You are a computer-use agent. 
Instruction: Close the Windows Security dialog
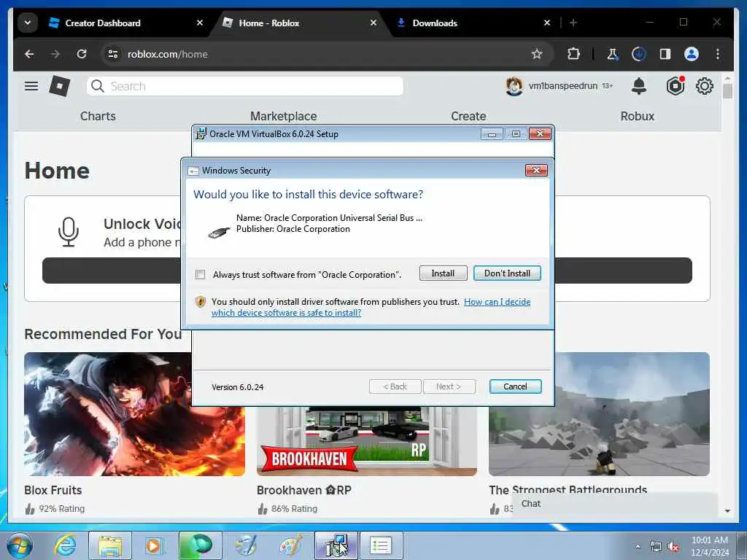point(536,171)
